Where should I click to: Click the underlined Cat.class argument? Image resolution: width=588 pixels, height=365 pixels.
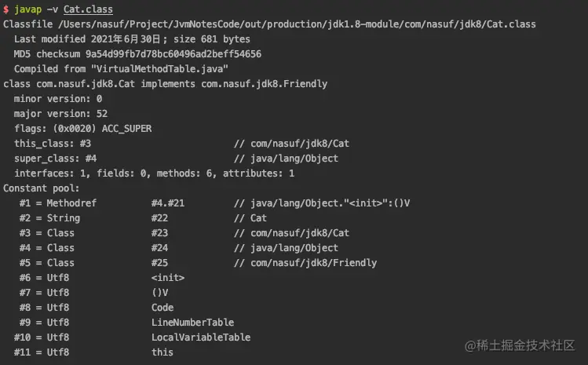click(x=88, y=10)
